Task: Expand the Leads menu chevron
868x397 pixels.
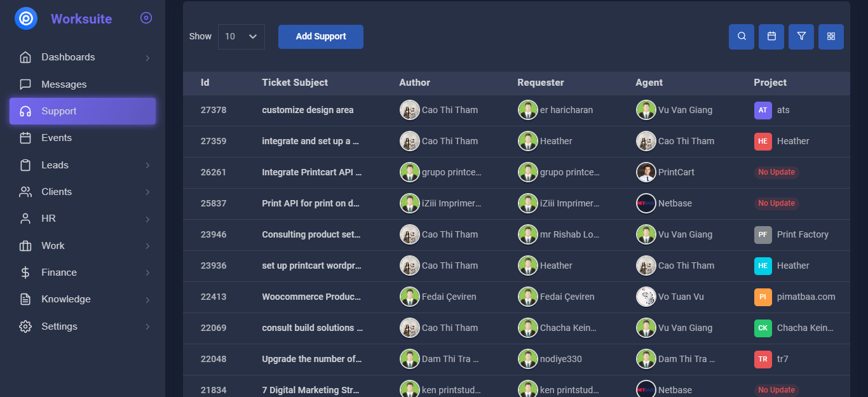Action: point(147,165)
